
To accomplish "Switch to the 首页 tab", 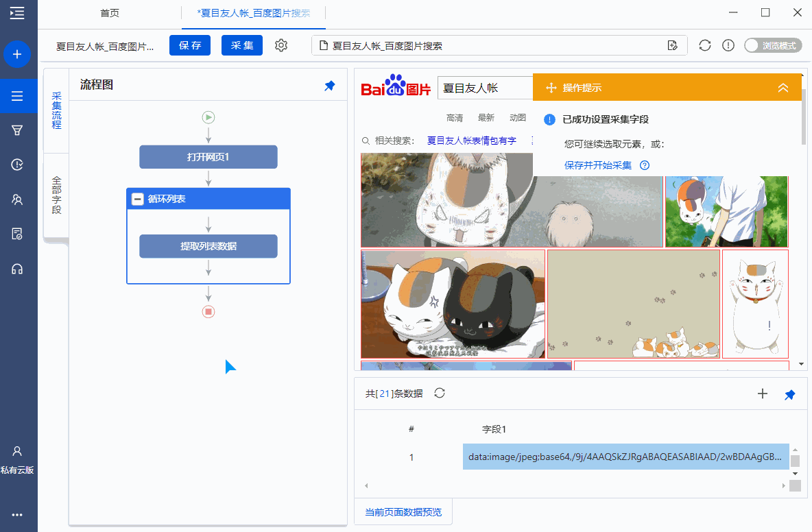I will (110, 13).
